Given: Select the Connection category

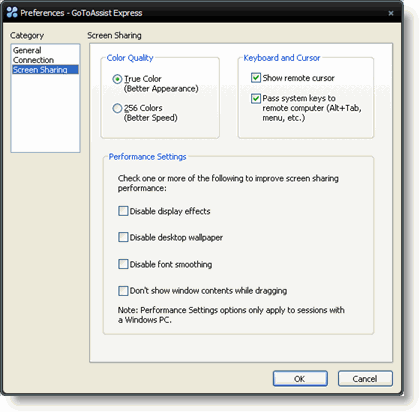Looking at the screenshot, I should click(33, 60).
